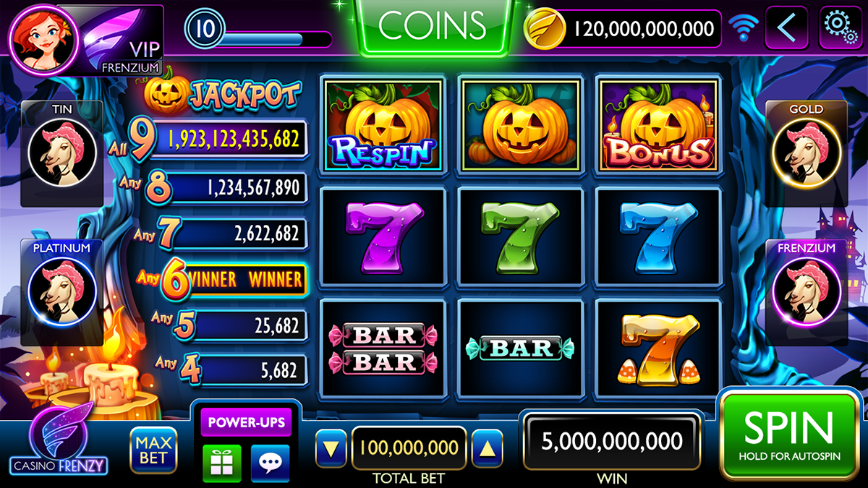Viewport: 868px width, 488px height.
Task: Click the level 10 progress bar
Action: click(x=260, y=30)
